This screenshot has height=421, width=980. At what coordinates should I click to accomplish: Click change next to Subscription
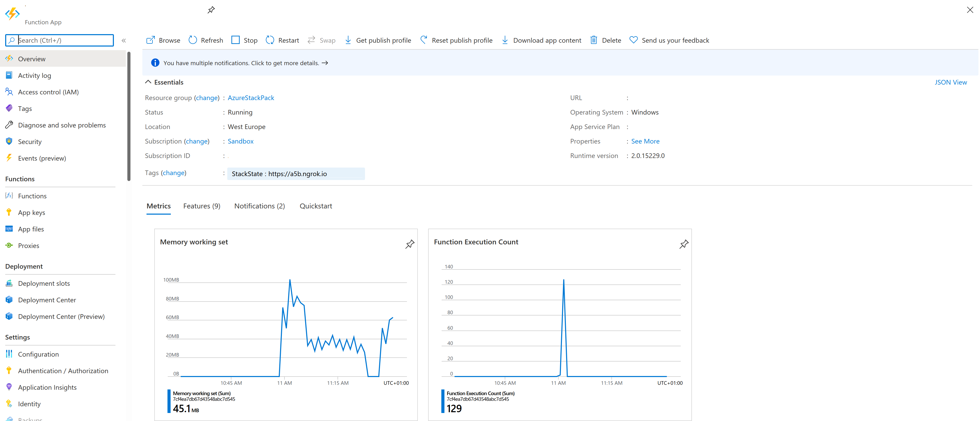[197, 141]
